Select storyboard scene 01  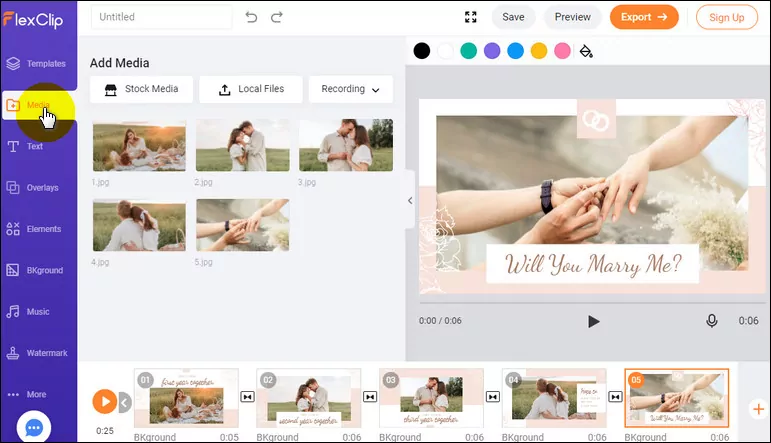coord(186,398)
